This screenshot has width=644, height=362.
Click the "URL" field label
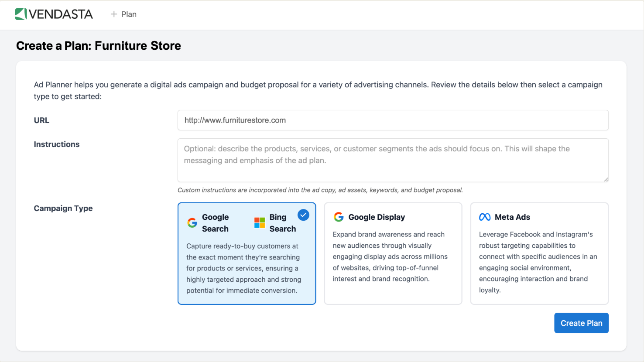point(41,120)
